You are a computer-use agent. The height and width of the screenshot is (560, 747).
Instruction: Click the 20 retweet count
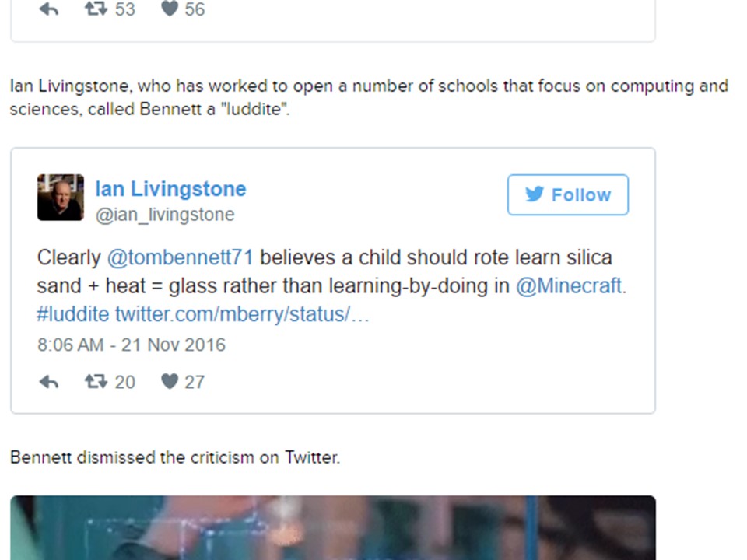(x=124, y=382)
